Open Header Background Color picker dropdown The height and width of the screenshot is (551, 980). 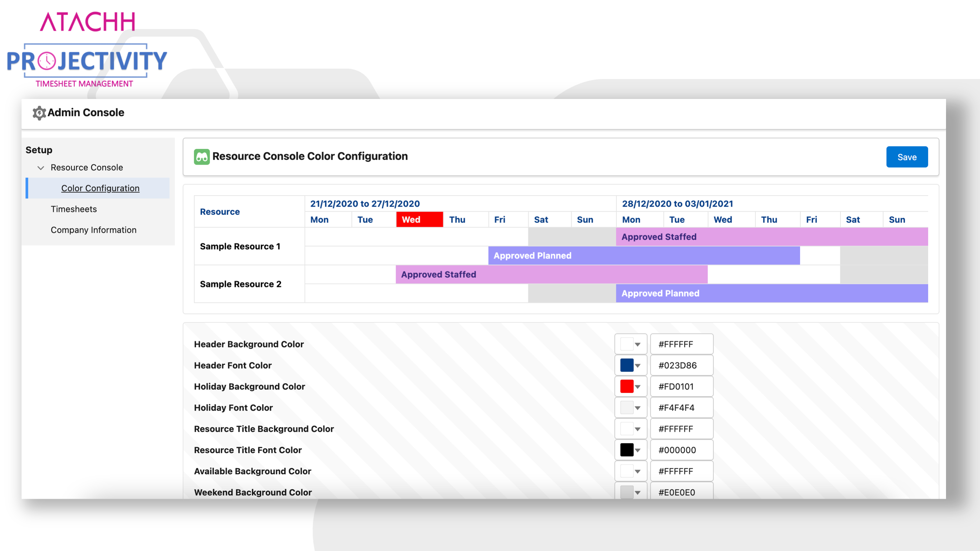630,344
